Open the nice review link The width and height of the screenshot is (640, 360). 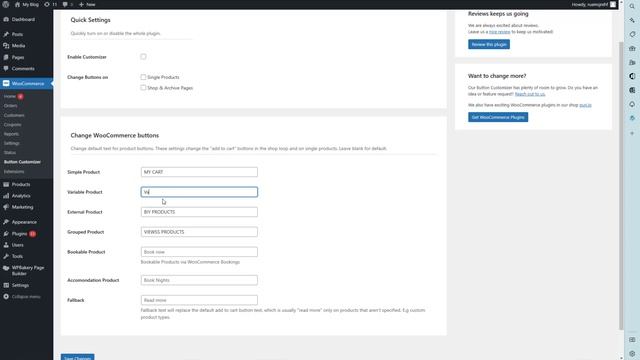[x=500, y=32]
